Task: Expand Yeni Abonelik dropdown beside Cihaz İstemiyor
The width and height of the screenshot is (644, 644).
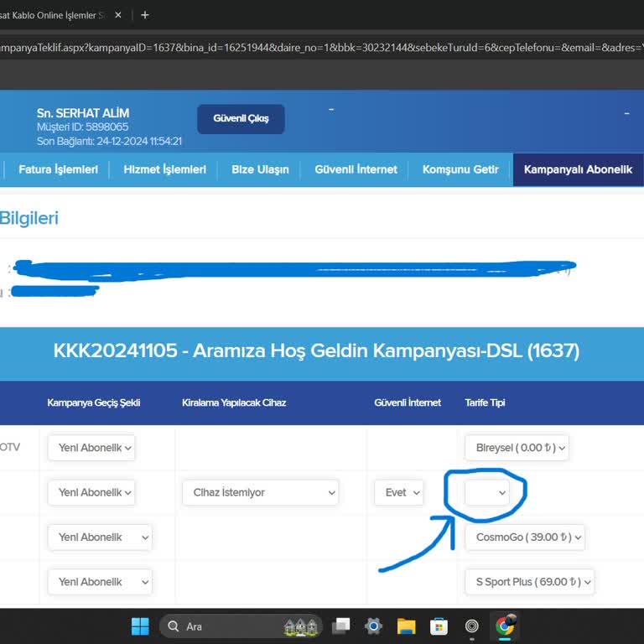Action: pyautogui.click(x=91, y=492)
